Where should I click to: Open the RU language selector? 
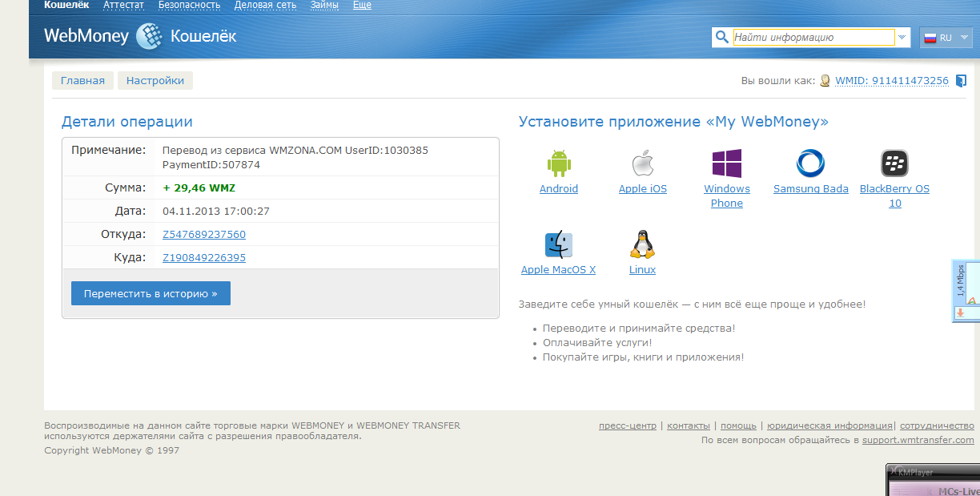click(x=946, y=38)
